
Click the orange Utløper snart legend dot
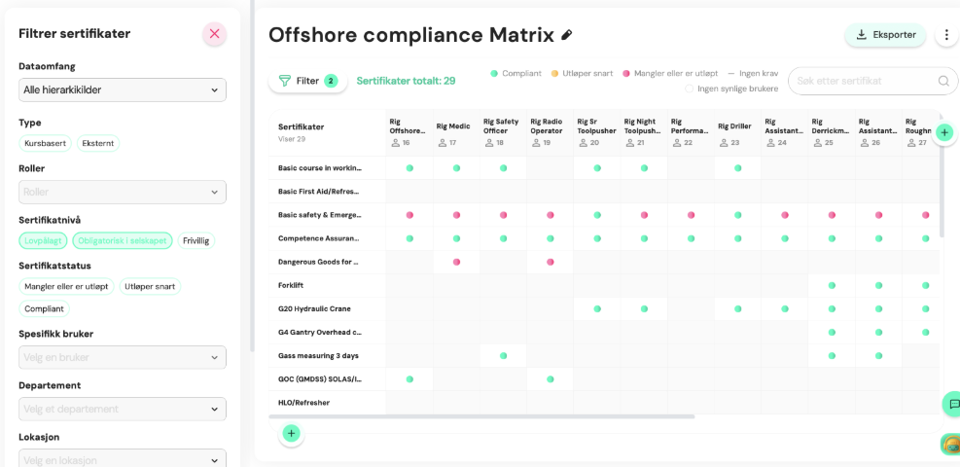click(555, 73)
